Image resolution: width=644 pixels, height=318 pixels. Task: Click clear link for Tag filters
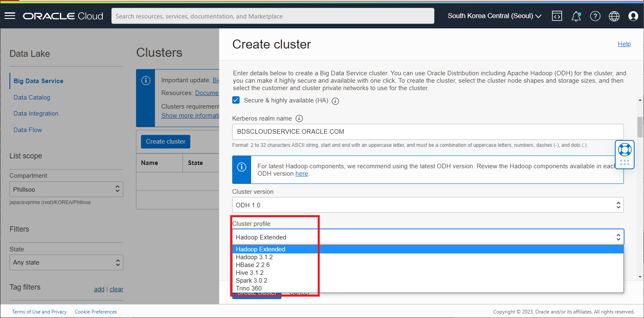coord(116,289)
